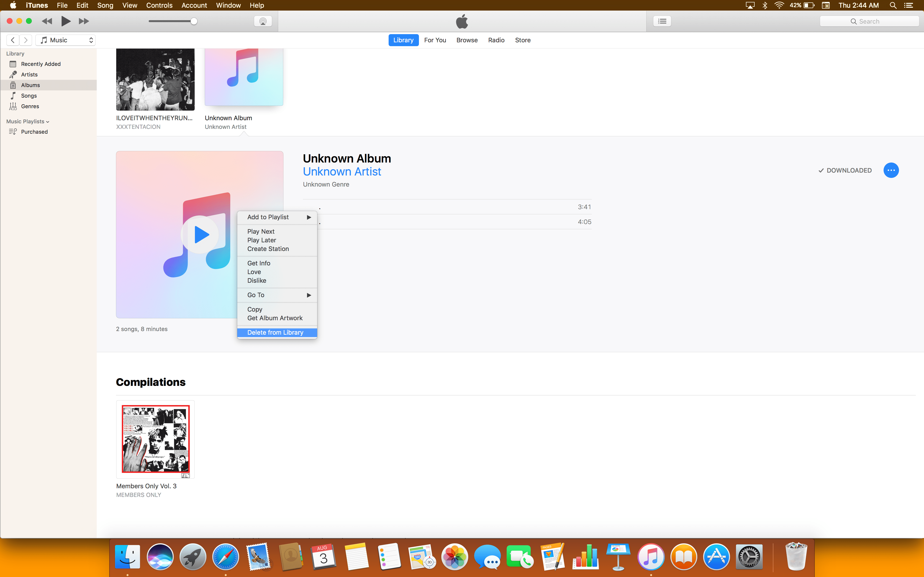Click the back navigation arrow
The width and height of the screenshot is (924, 577).
click(13, 40)
